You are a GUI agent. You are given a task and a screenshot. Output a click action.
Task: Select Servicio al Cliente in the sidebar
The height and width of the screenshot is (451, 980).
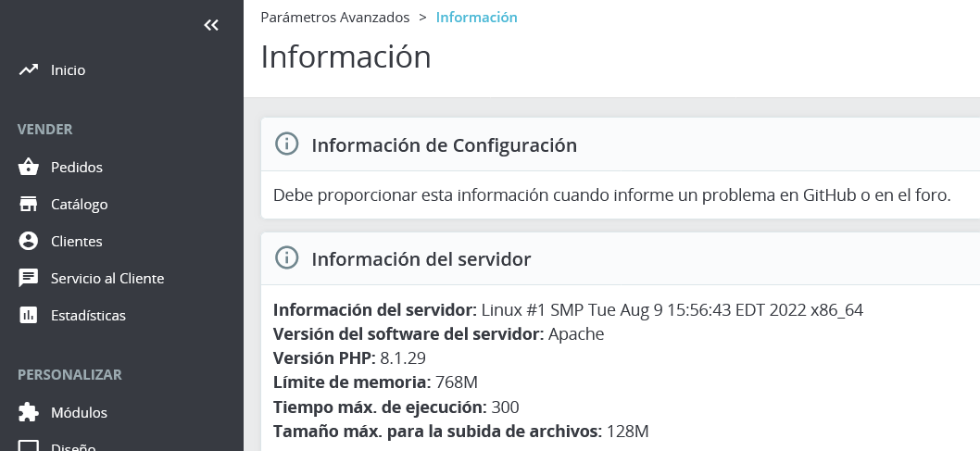click(x=107, y=279)
